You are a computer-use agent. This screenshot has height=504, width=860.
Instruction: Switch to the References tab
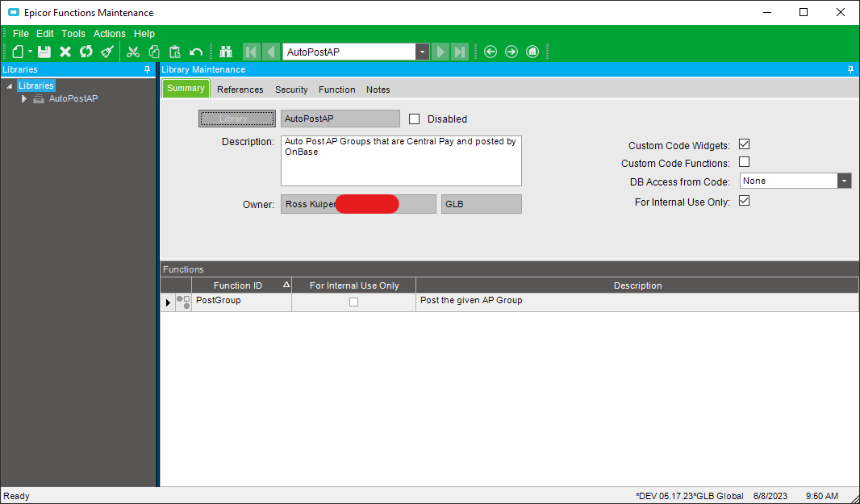point(240,90)
